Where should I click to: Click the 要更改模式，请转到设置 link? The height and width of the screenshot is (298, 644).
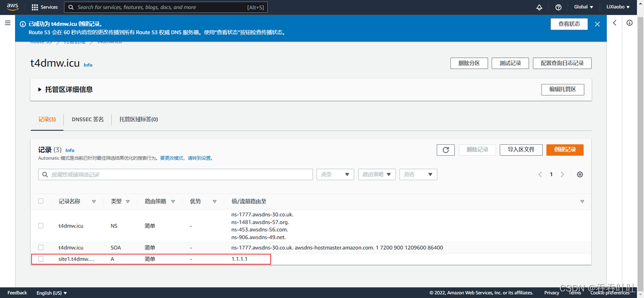click(x=186, y=158)
